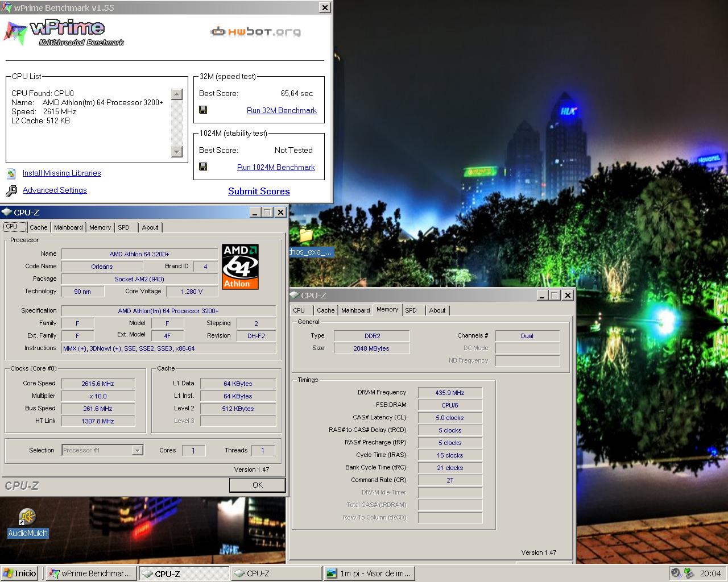Click OK button in CPU-Z

pos(257,485)
